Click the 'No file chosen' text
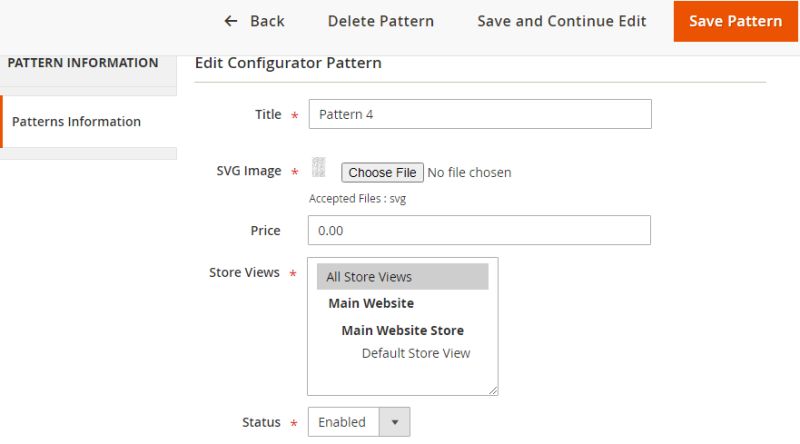The image size is (800, 444). point(469,172)
